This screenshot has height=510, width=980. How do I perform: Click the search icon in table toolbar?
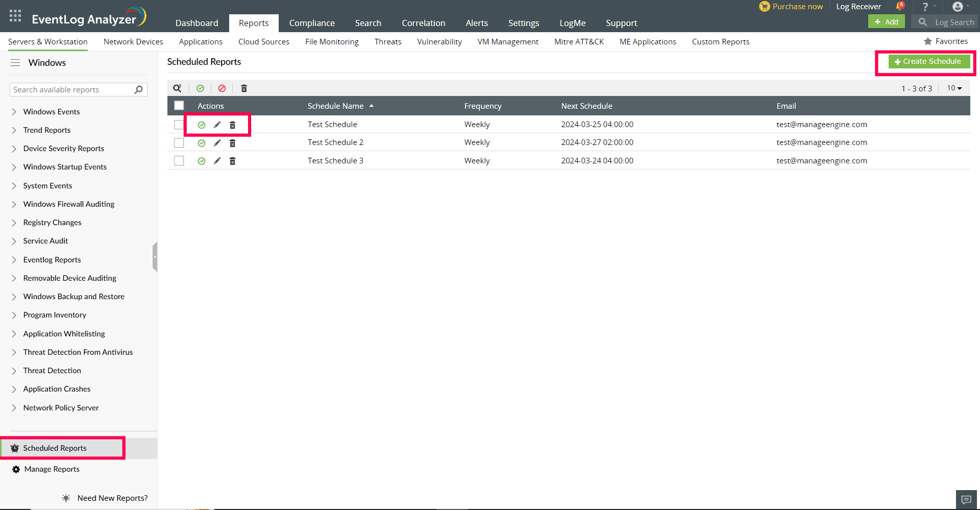(x=177, y=88)
